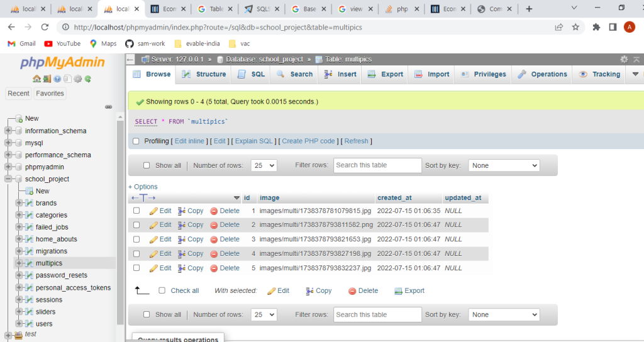Open the Export tab

[385, 74]
